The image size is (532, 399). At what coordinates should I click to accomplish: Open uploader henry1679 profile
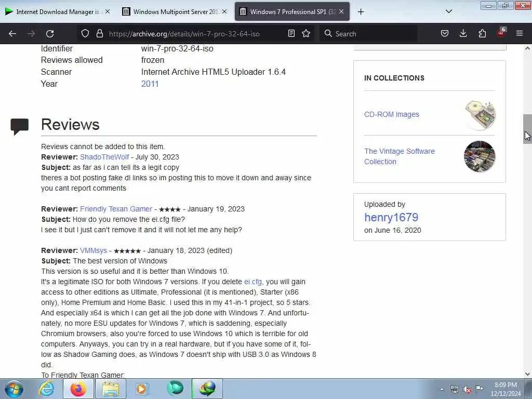(x=391, y=217)
